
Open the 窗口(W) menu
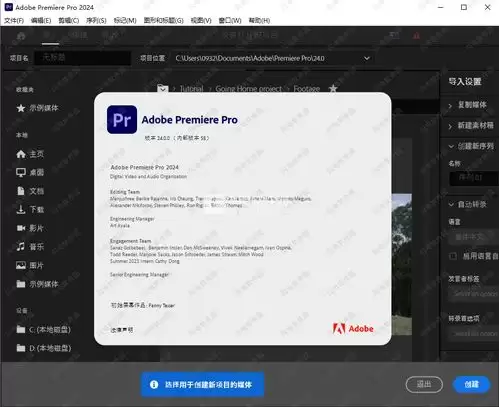[x=230, y=21]
